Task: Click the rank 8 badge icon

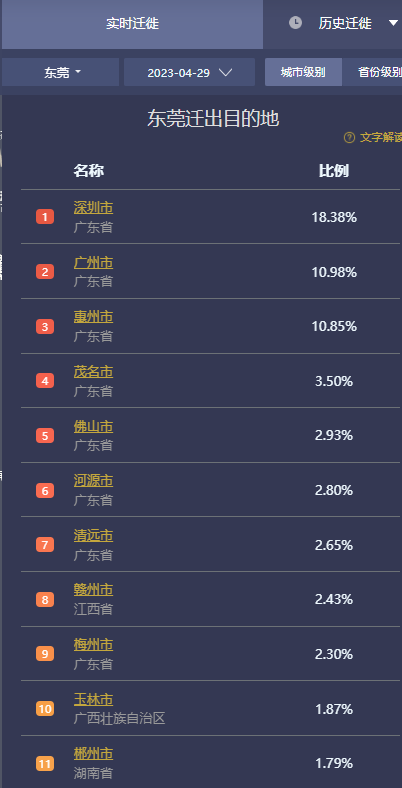Action: point(45,600)
